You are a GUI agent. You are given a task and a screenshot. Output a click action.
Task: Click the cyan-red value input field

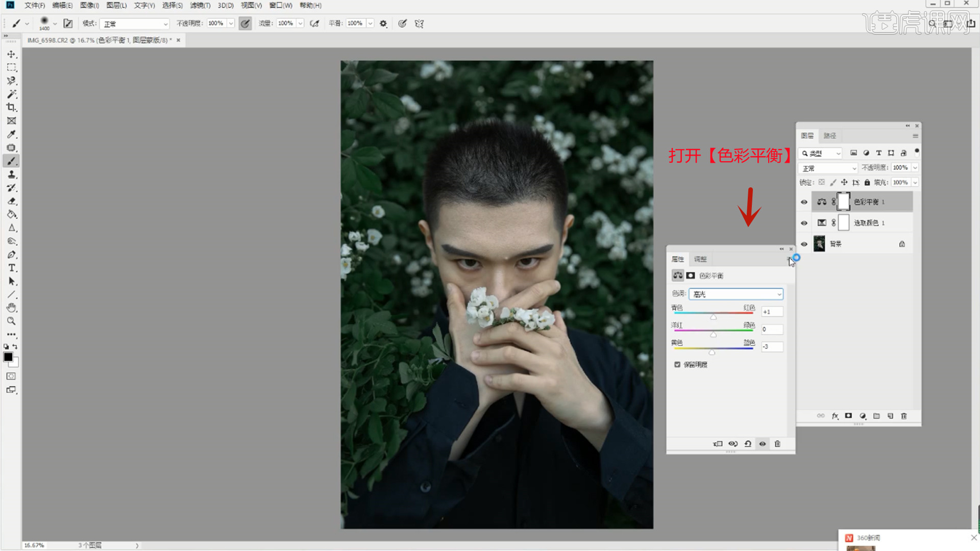click(772, 312)
